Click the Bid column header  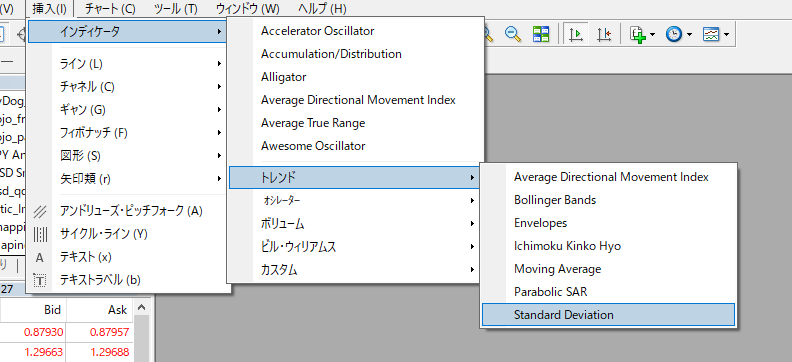click(33, 309)
